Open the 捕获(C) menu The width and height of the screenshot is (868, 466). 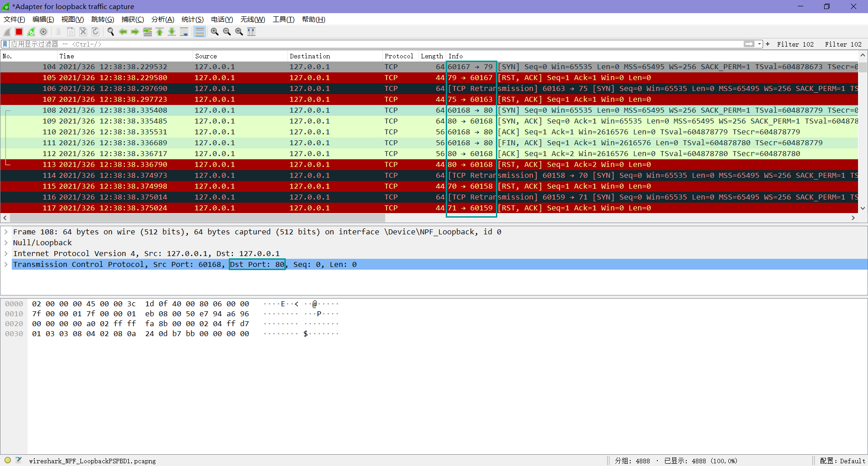(x=132, y=19)
